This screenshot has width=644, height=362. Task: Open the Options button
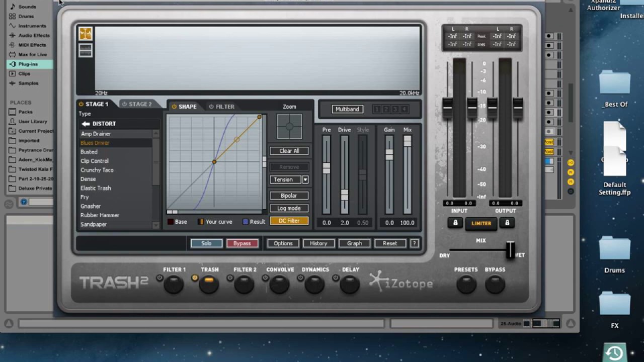(x=283, y=243)
